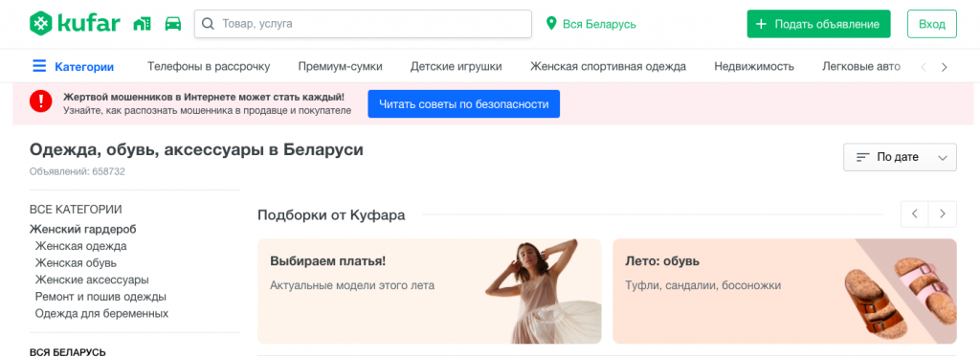Open Недвижимость tab
Viewport: 980px width, 358px height.
(x=754, y=66)
